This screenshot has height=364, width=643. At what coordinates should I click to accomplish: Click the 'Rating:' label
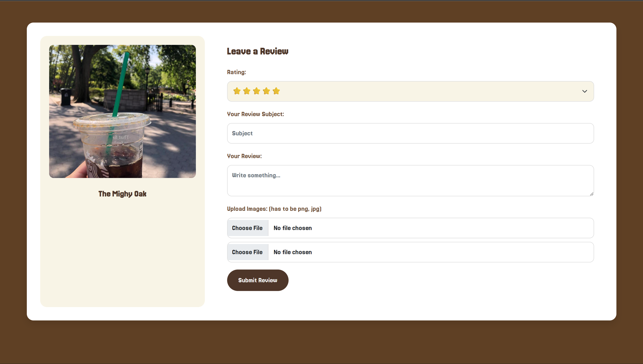click(x=236, y=72)
